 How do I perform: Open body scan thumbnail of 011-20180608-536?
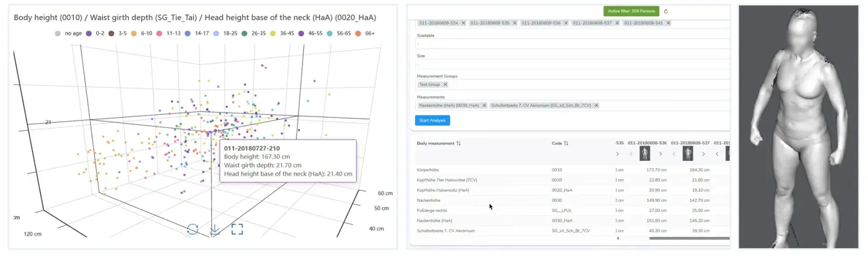[645, 154]
